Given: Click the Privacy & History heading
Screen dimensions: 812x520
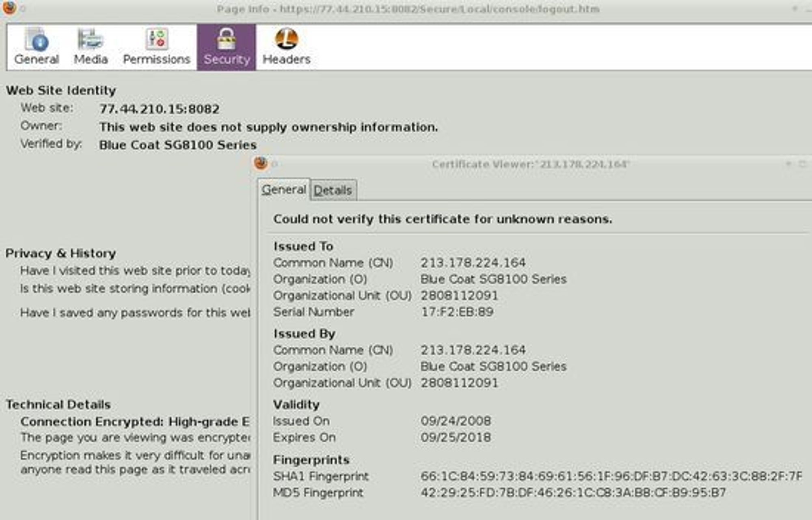Looking at the screenshot, I should click(60, 253).
